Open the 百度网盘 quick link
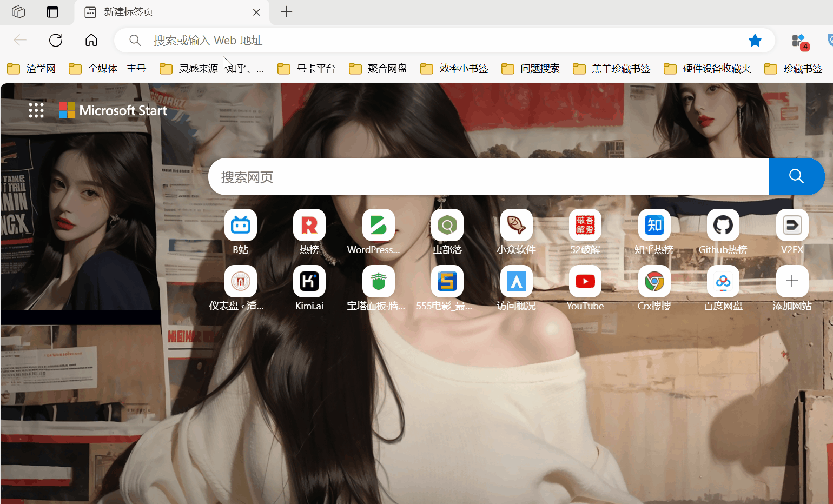Viewport: 833px width, 504px height. 723,282
